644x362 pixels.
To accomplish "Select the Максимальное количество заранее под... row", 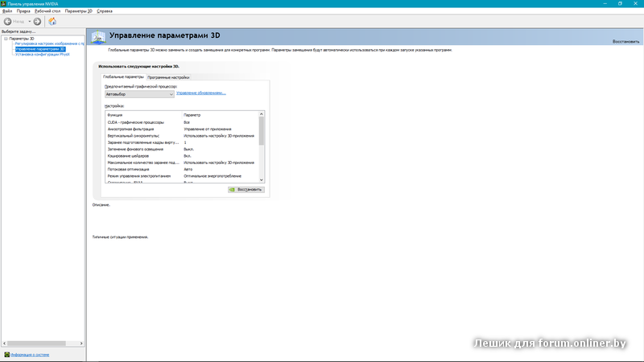I will tap(182, 162).
